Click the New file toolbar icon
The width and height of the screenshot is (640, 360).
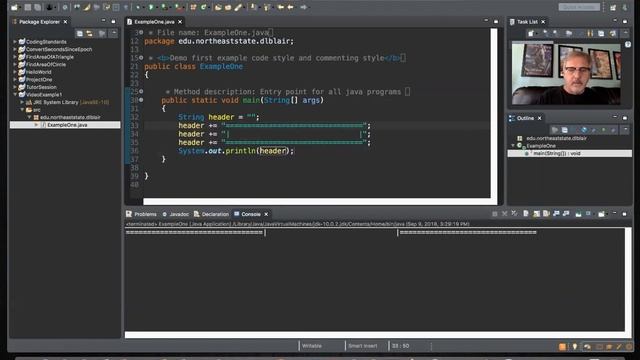point(14,7)
